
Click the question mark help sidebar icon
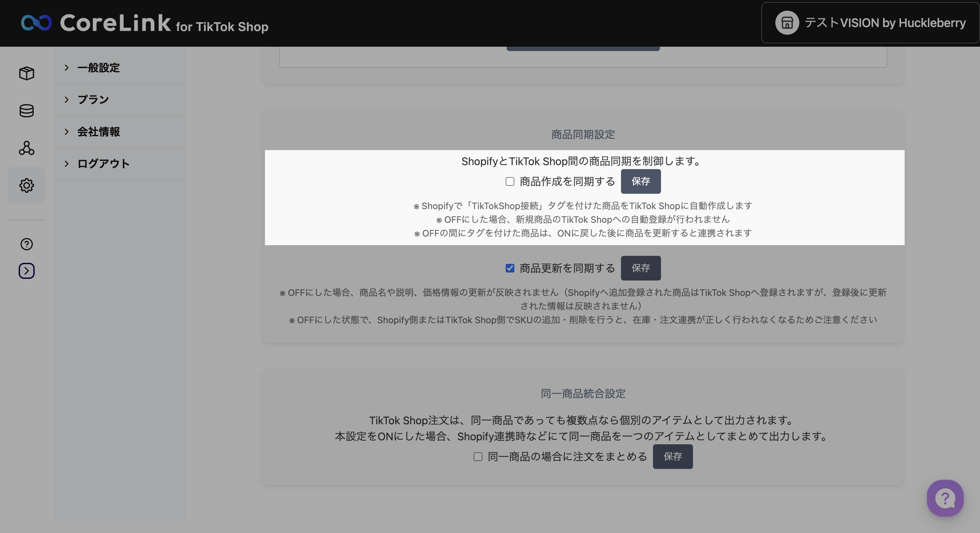pos(27,244)
